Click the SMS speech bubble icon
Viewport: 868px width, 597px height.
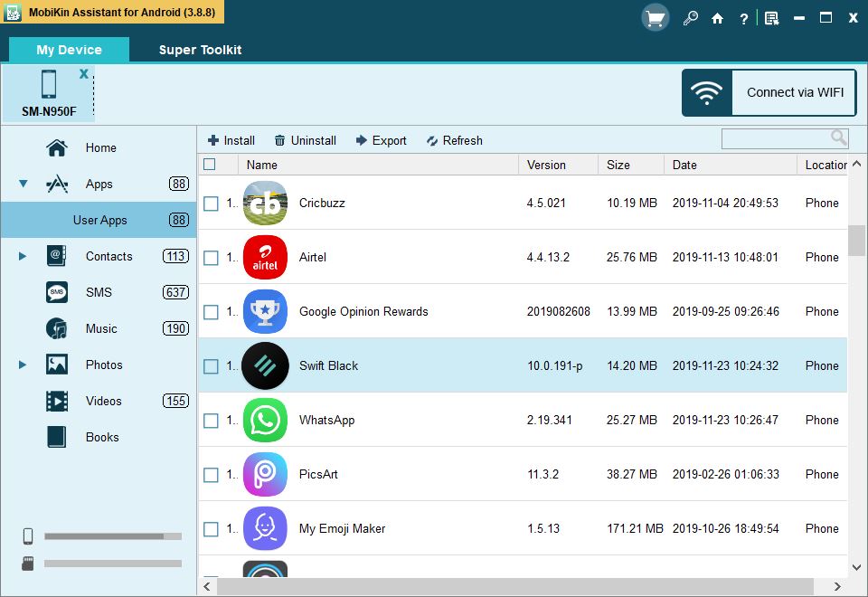coord(57,292)
